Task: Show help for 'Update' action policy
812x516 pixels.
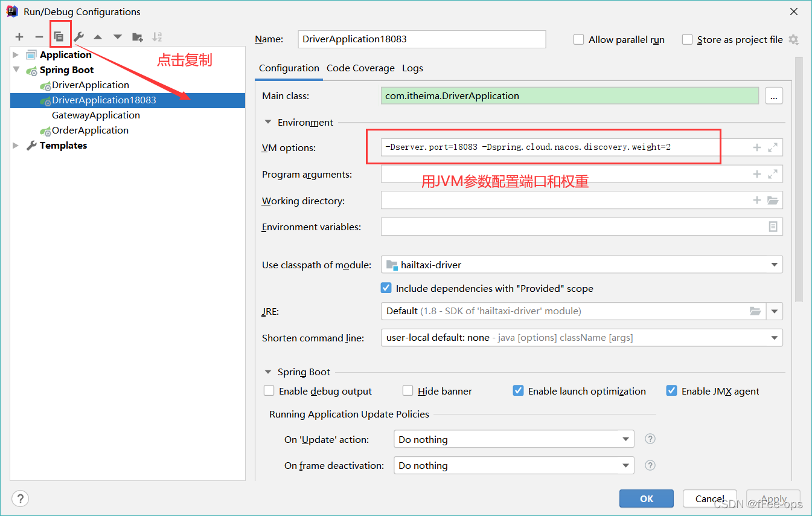Action: pos(650,439)
